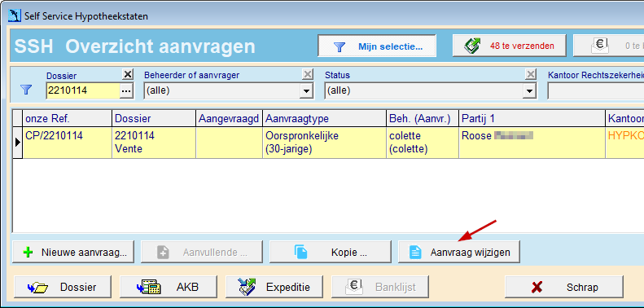This screenshot has width=644, height=308.
Task: Sort by Aanvraagtype column header
Action: click(325, 119)
